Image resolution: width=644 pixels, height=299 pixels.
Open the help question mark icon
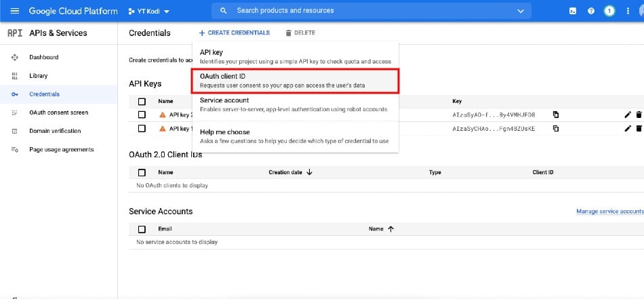591,11
